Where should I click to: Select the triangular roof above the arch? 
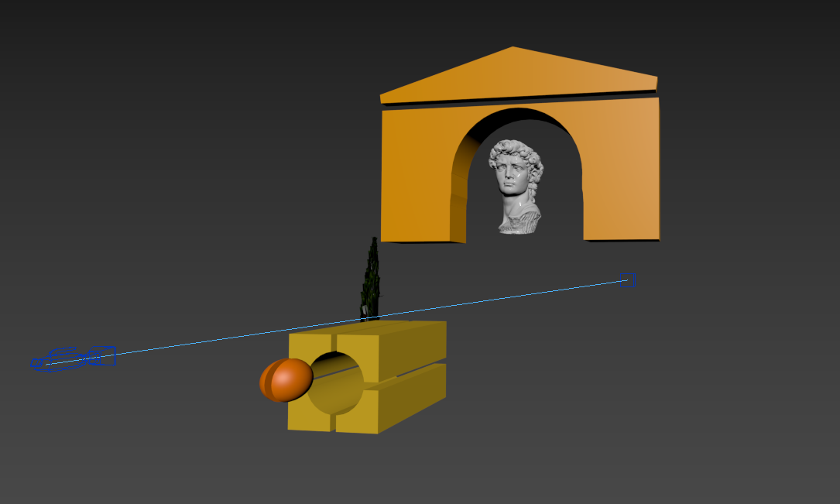pos(518,76)
